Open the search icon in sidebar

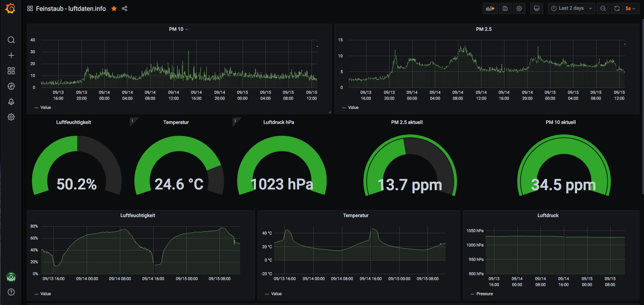(x=11, y=40)
